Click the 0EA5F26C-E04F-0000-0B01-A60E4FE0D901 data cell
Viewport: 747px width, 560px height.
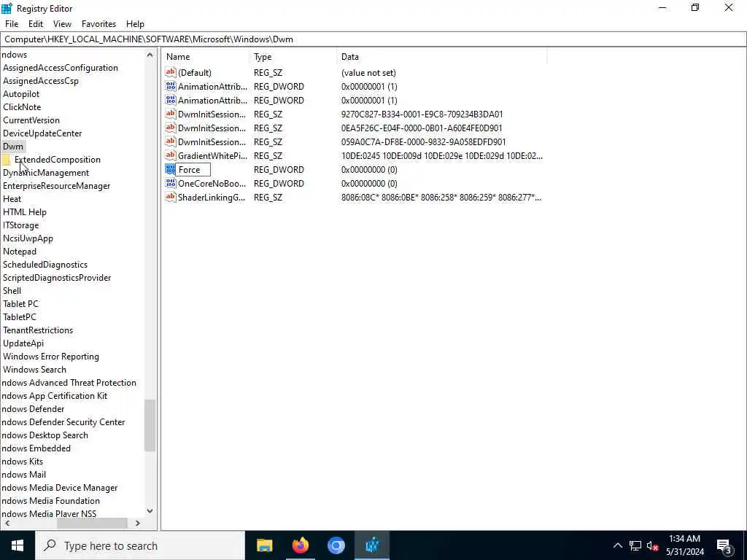pos(422,128)
